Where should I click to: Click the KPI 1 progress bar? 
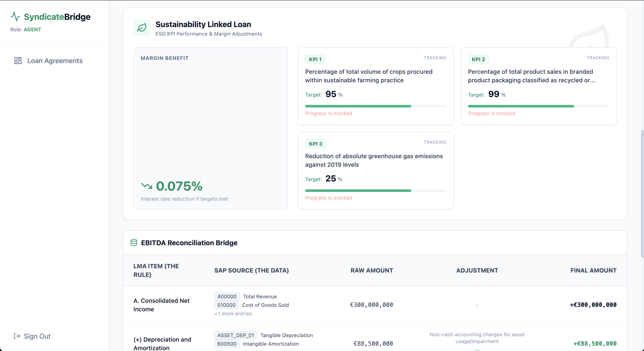pos(375,106)
